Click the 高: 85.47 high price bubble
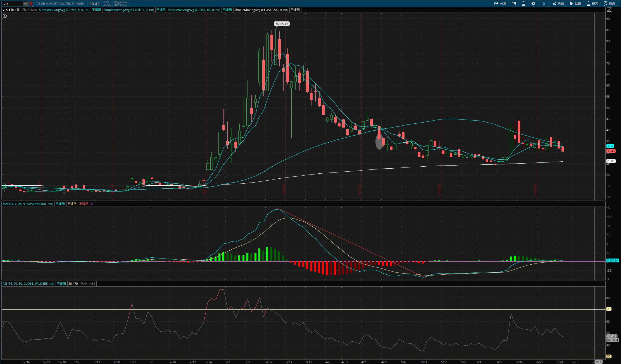The image size is (621, 364). 282,24
